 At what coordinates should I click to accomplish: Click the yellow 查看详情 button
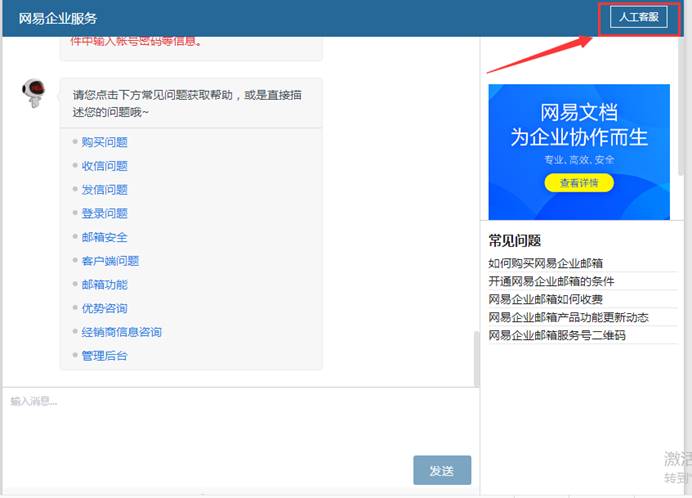click(x=579, y=183)
